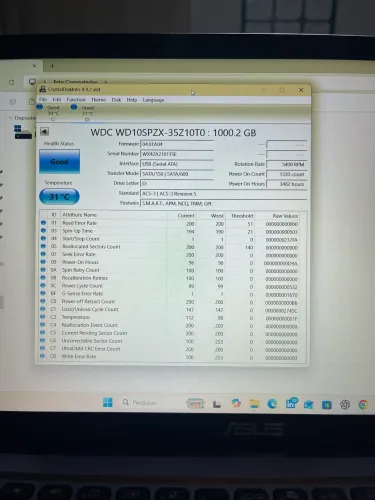Open the Help menu

pos(132,100)
